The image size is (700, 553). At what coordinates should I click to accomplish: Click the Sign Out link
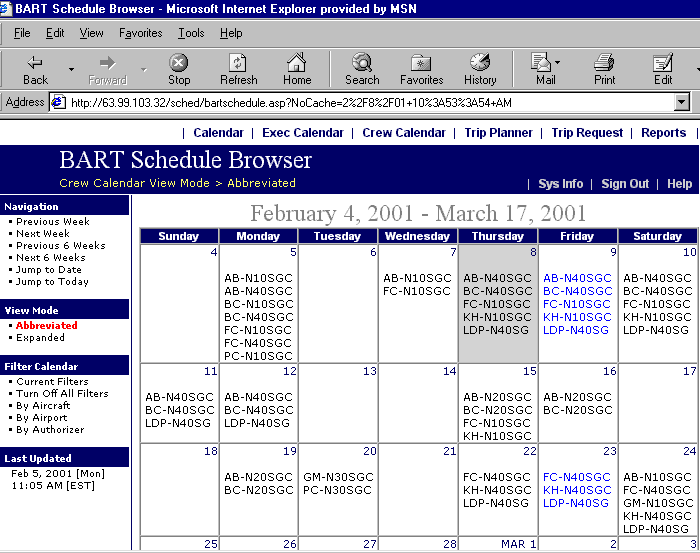pos(625,183)
